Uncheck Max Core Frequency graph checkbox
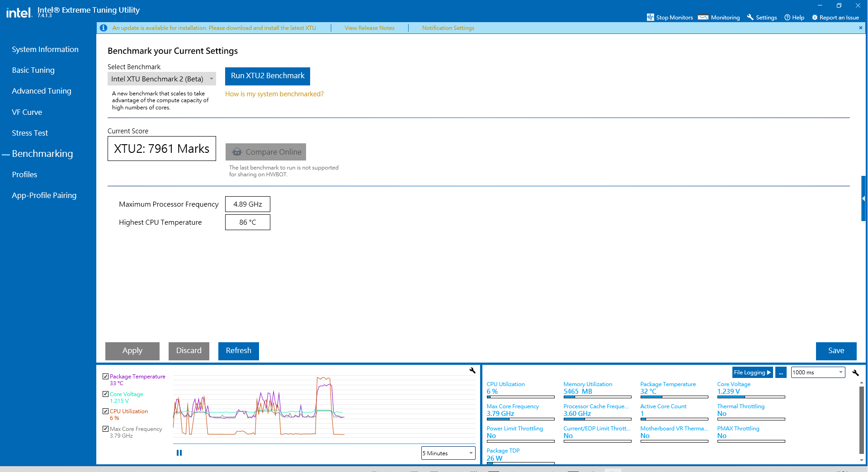868x472 pixels. tap(105, 429)
